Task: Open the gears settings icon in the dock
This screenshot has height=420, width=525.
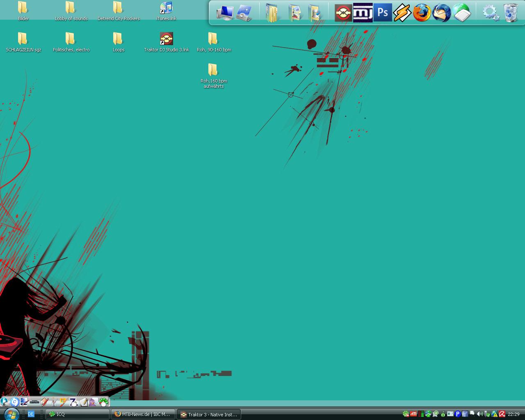Action: tap(491, 13)
